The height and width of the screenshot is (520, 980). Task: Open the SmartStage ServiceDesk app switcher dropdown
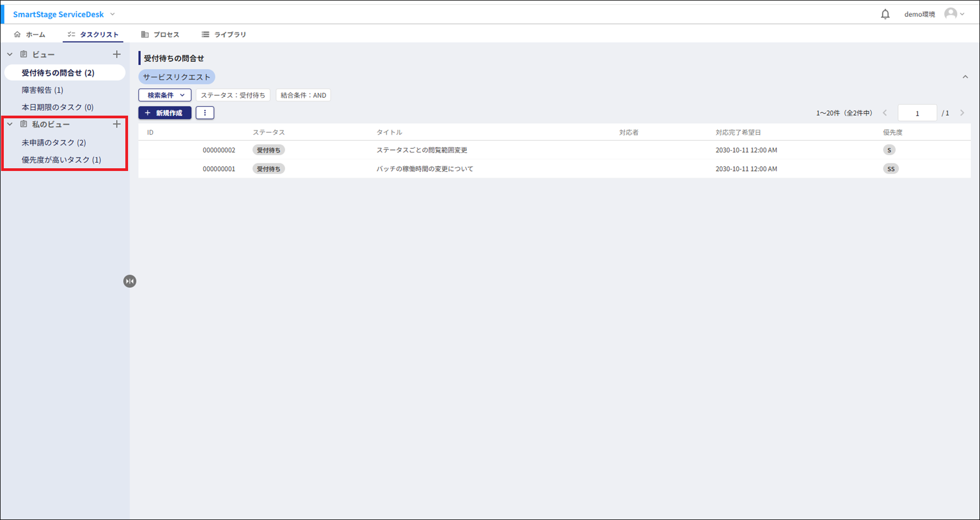tap(112, 14)
